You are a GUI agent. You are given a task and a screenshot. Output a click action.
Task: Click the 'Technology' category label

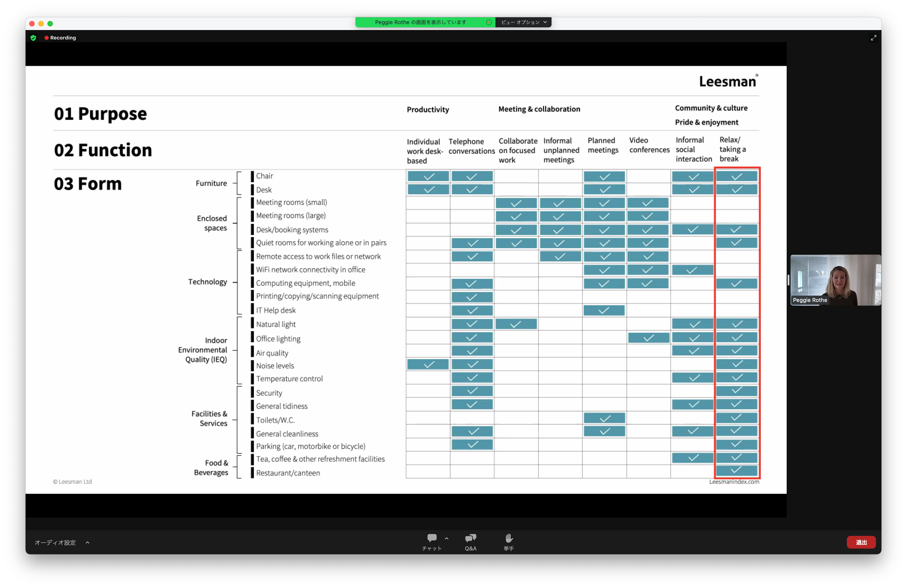[207, 282]
